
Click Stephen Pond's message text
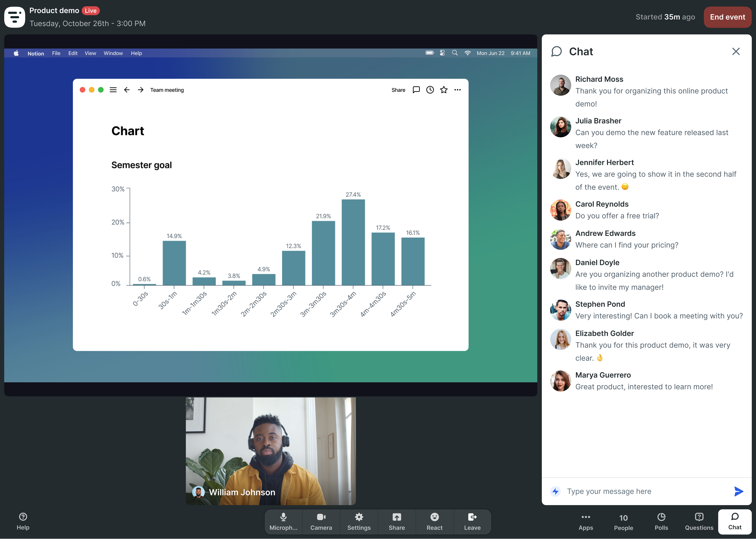pyautogui.click(x=659, y=316)
